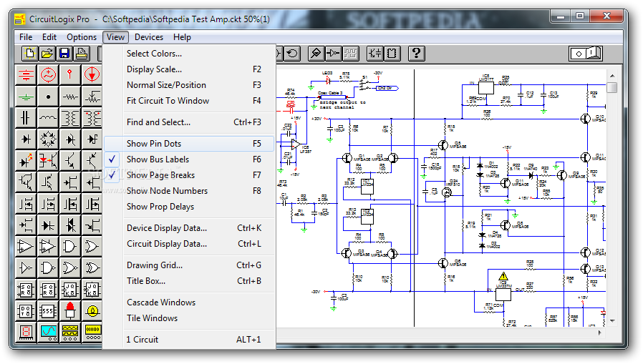Open the Edit menu
Screen dimensions: 643x364
49,37
